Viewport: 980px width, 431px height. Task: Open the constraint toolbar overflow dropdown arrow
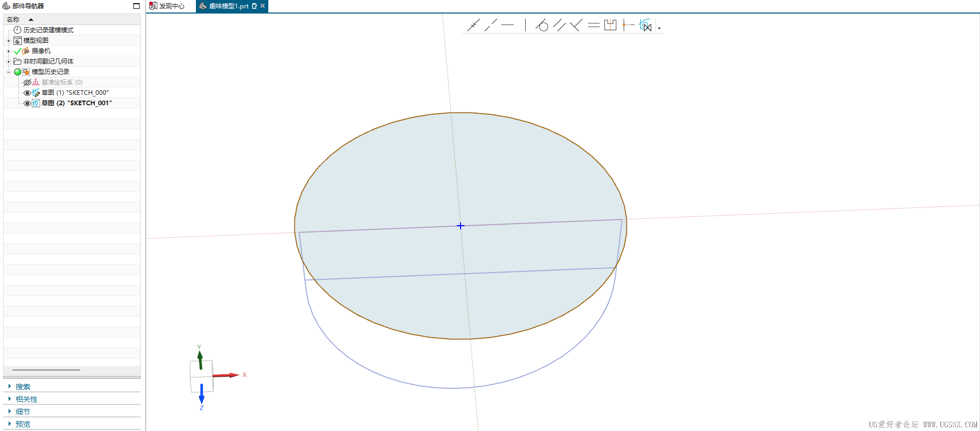659,28
